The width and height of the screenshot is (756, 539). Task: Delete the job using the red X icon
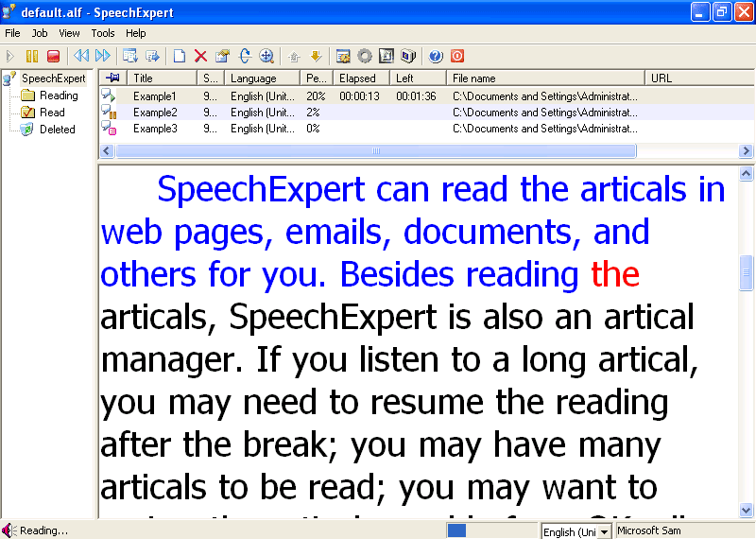[200, 56]
